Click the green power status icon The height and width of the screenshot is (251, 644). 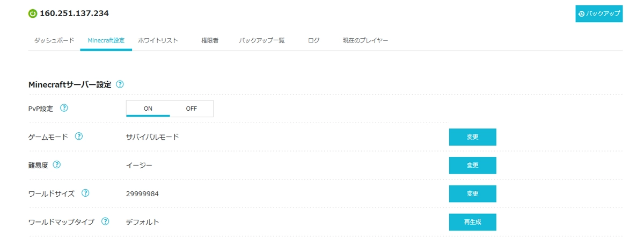point(33,13)
